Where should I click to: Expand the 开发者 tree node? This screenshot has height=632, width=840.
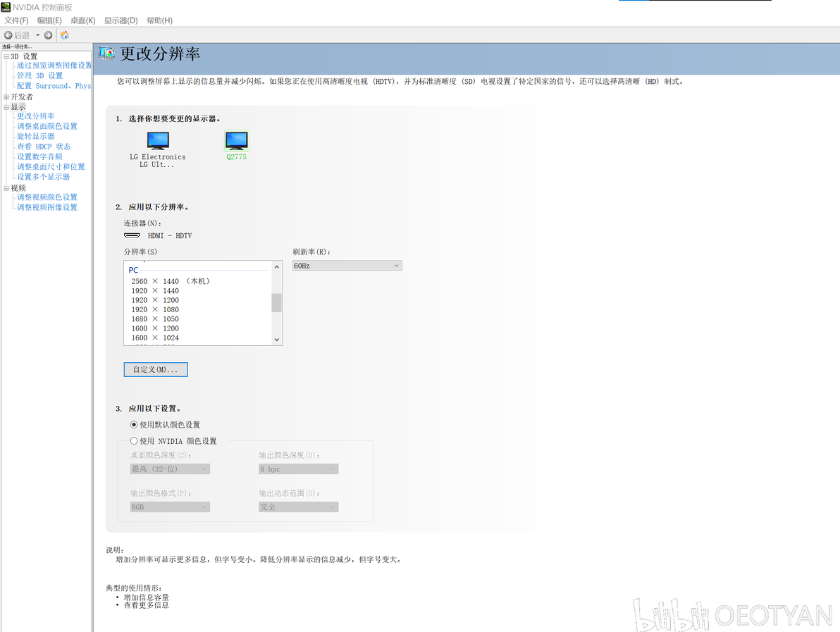click(6, 97)
